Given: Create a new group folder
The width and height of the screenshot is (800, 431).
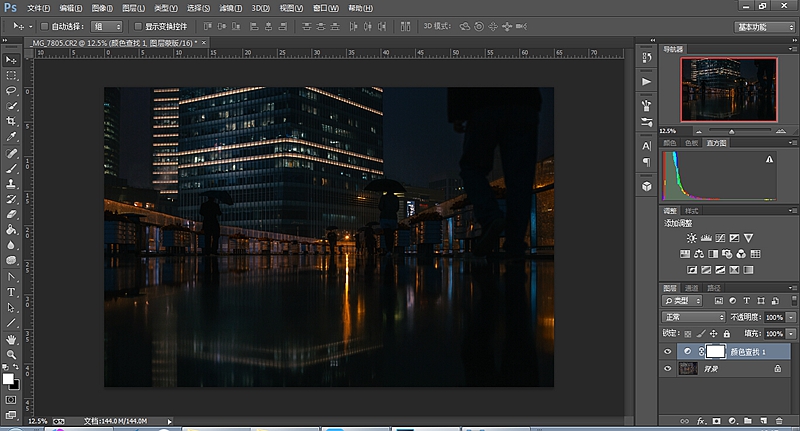Looking at the screenshot, I should [747, 421].
